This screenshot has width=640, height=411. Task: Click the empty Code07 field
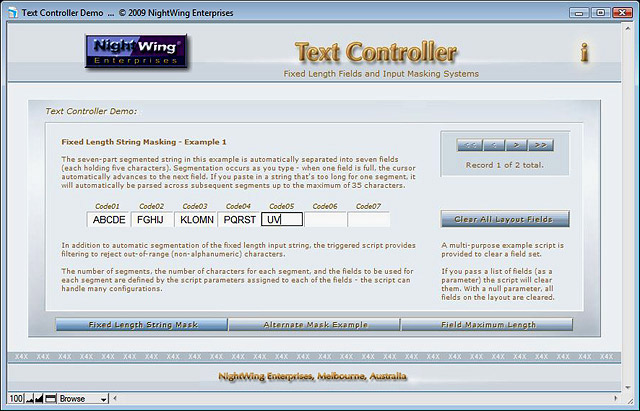[369, 220]
